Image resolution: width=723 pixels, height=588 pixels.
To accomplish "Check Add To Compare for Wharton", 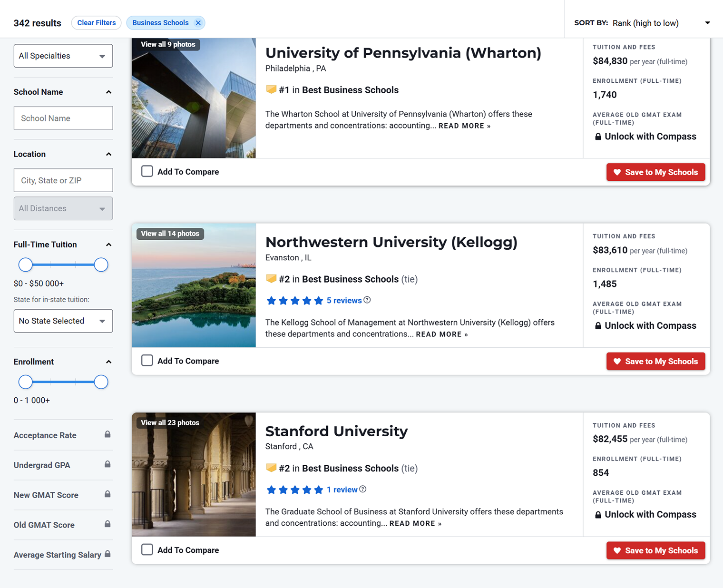I will pyautogui.click(x=147, y=171).
